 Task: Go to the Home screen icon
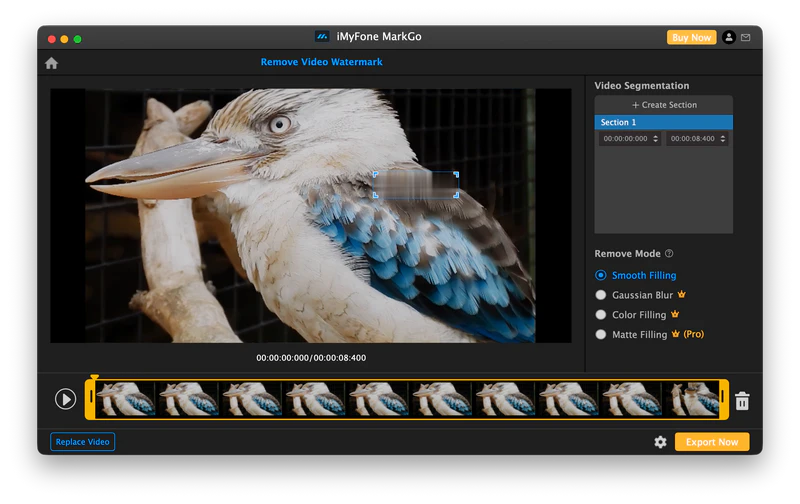click(x=52, y=63)
